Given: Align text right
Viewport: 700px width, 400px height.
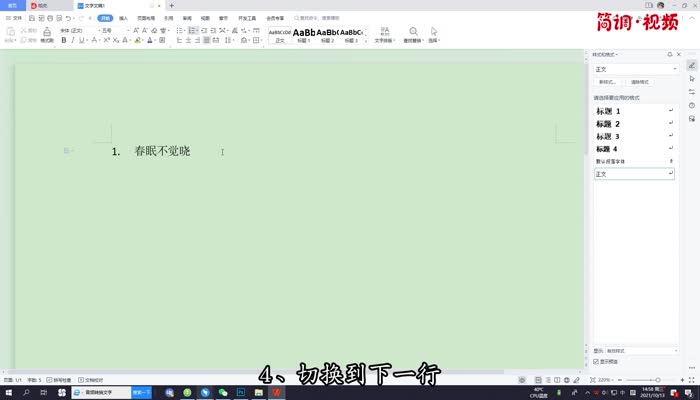Looking at the screenshot, I should [197, 40].
